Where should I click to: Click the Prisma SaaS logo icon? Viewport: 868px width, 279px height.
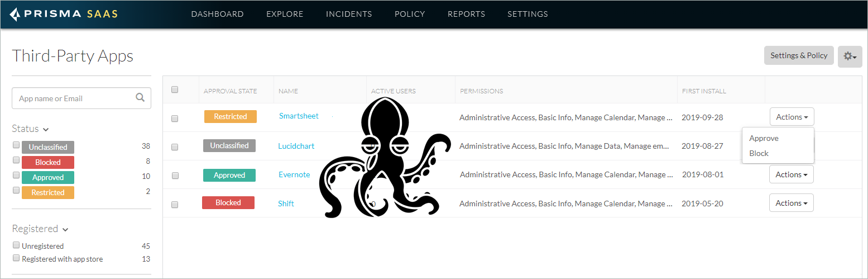pyautogui.click(x=16, y=14)
